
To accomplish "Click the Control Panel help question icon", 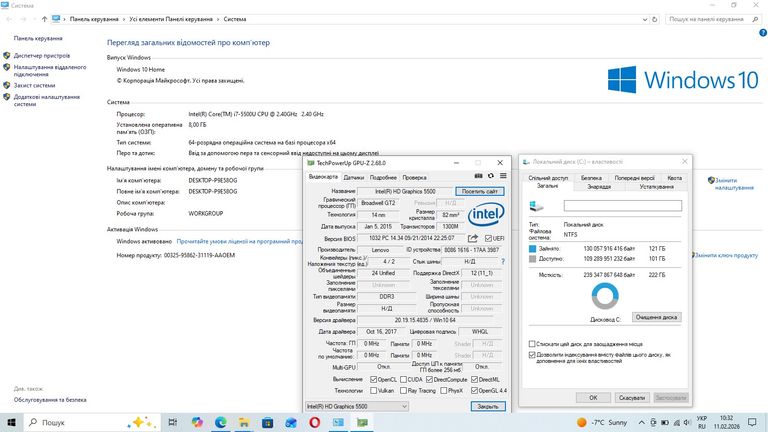I will pos(763,33).
